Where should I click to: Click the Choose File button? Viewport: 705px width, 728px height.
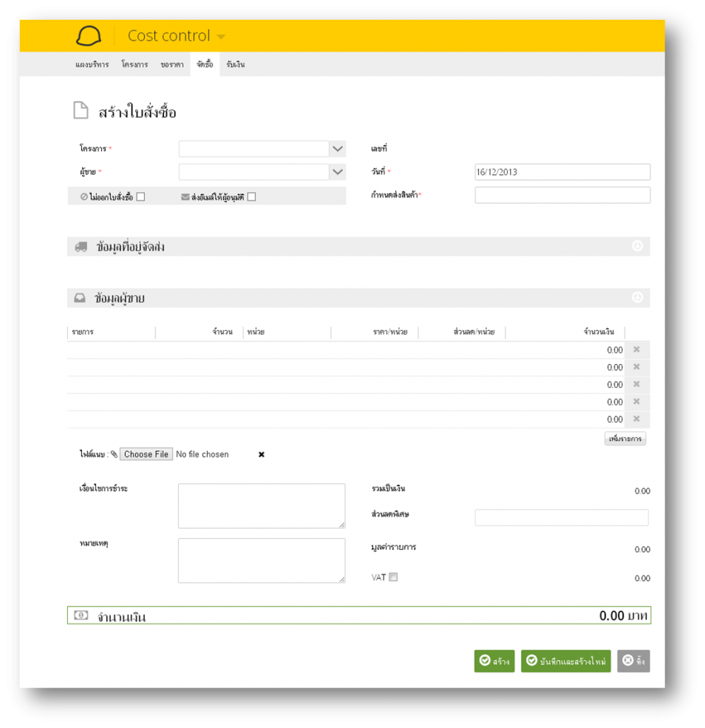pyautogui.click(x=146, y=454)
